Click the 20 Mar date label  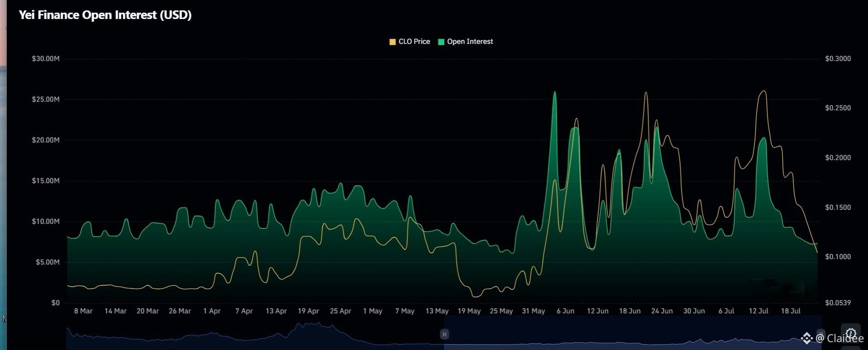pos(148,311)
